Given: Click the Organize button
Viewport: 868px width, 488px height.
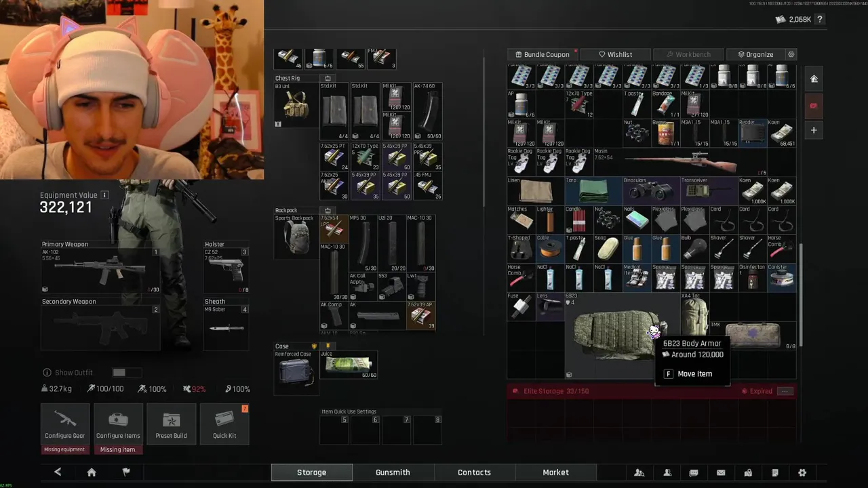Looking at the screenshot, I should point(755,54).
